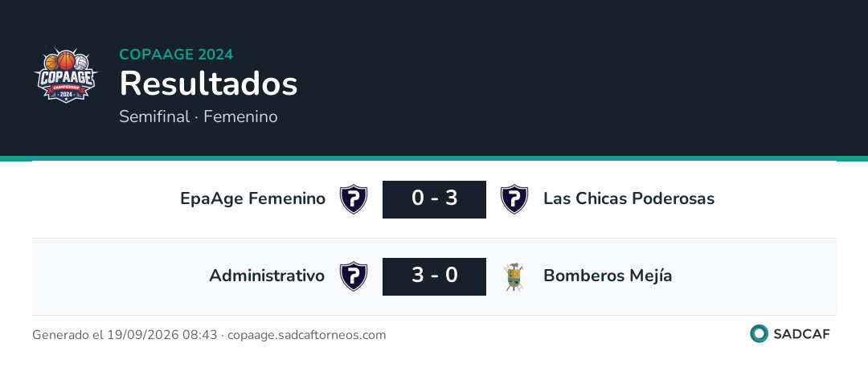Open the 3 - 0 score box
Screen dimensions: 868x376
434,276
